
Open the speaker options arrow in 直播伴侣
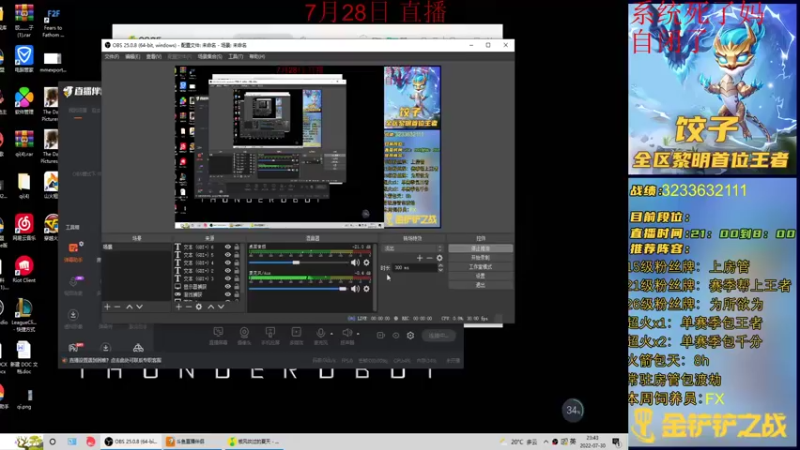click(358, 334)
